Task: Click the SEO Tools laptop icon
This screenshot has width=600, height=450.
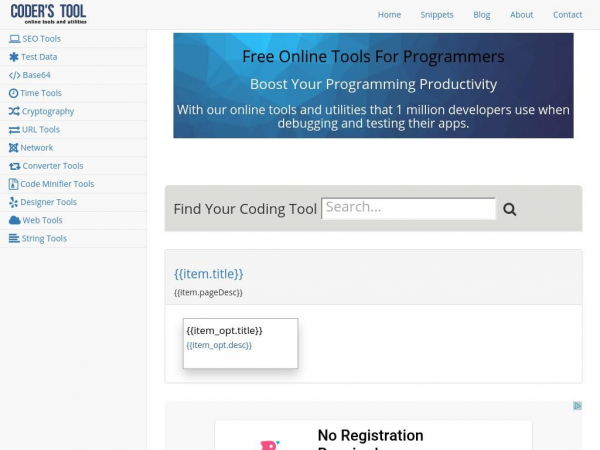Action: (15, 39)
